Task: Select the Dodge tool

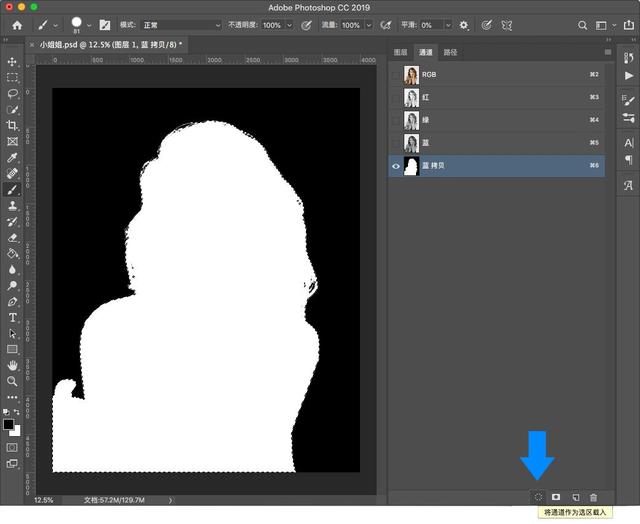Action: point(12,286)
